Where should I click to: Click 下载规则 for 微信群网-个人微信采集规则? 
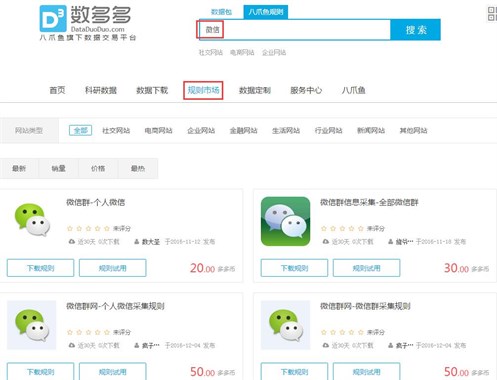pyautogui.click(x=40, y=371)
